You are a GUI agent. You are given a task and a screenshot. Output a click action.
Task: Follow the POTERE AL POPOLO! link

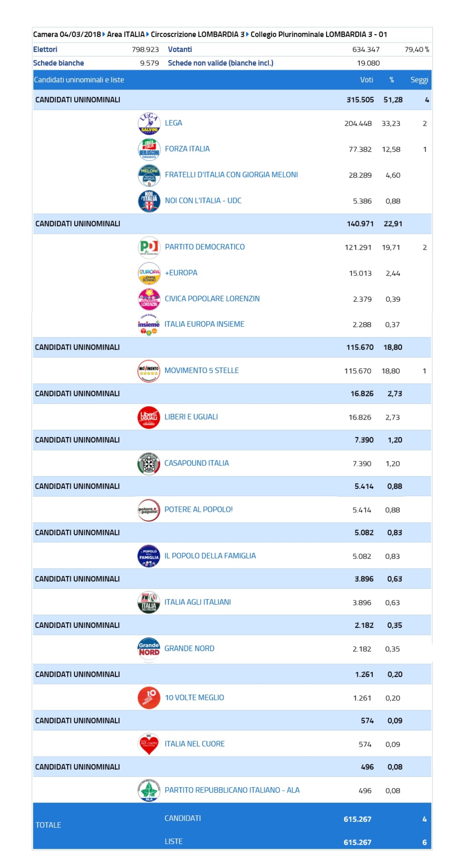pos(198,510)
